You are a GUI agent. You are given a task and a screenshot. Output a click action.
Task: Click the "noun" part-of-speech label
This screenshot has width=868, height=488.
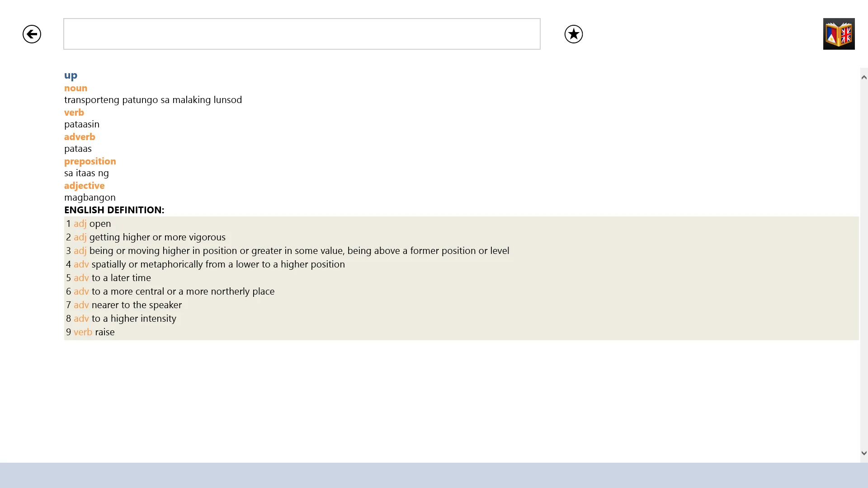pyautogui.click(x=75, y=88)
